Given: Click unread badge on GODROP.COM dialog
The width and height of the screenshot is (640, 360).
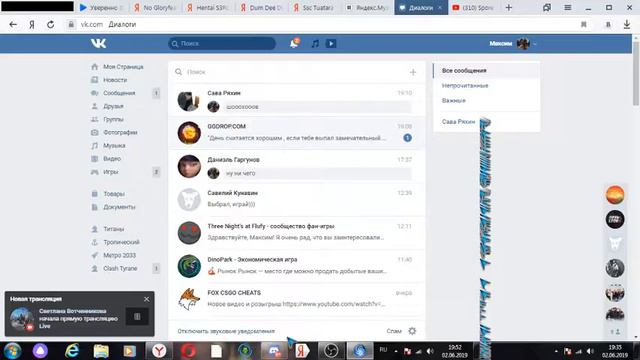Looking at the screenshot, I should pyautogui.click(x=407, y=138).
